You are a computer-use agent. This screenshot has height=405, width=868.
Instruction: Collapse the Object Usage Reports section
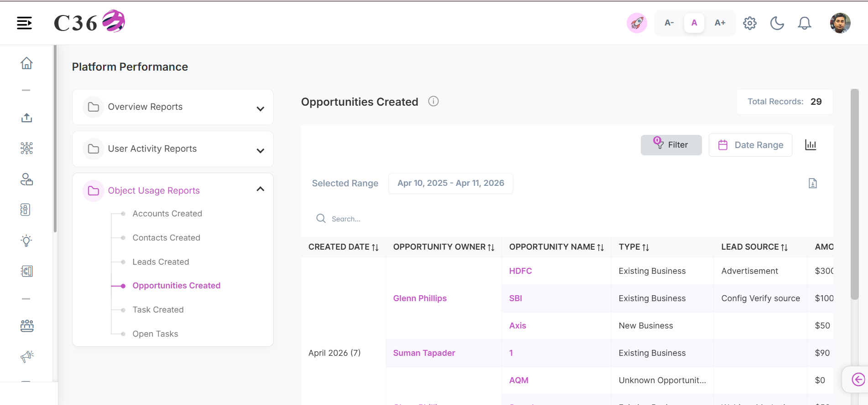tap(260, 189)
